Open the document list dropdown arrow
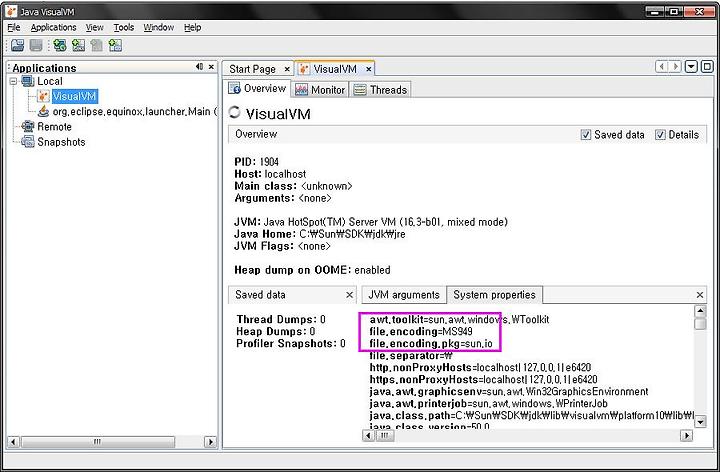Viewport: 720px width, 472px height. pyautogui.click(x=692, y=67)
